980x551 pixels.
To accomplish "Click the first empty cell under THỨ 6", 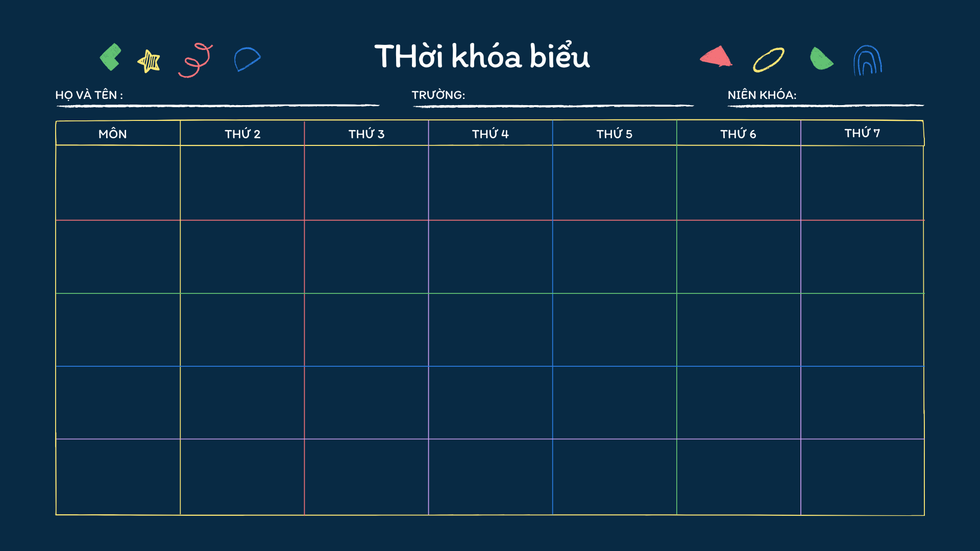I will [x=739, y=183].
